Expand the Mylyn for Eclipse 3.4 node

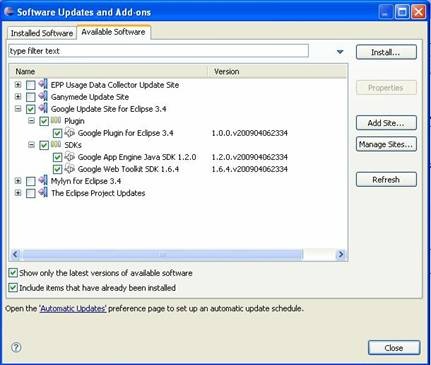click(18, 181)
